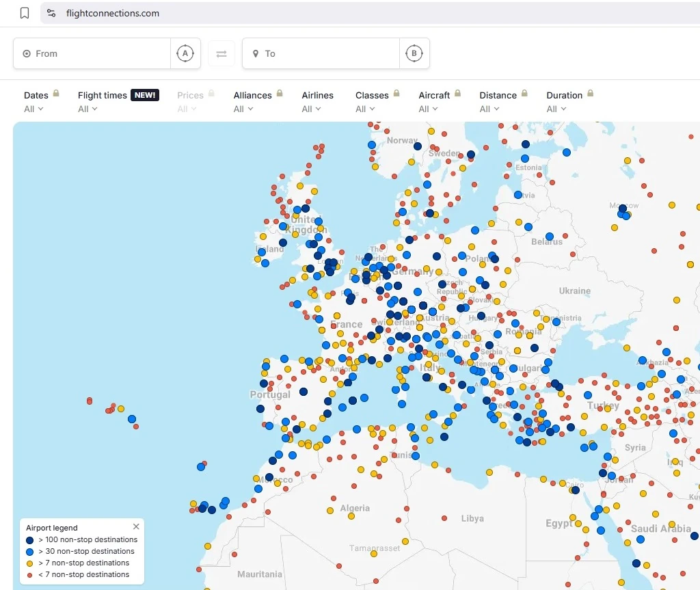Swap origin and destination airports
The width and height of the screenshot is (700, 590).
[221, 53]
